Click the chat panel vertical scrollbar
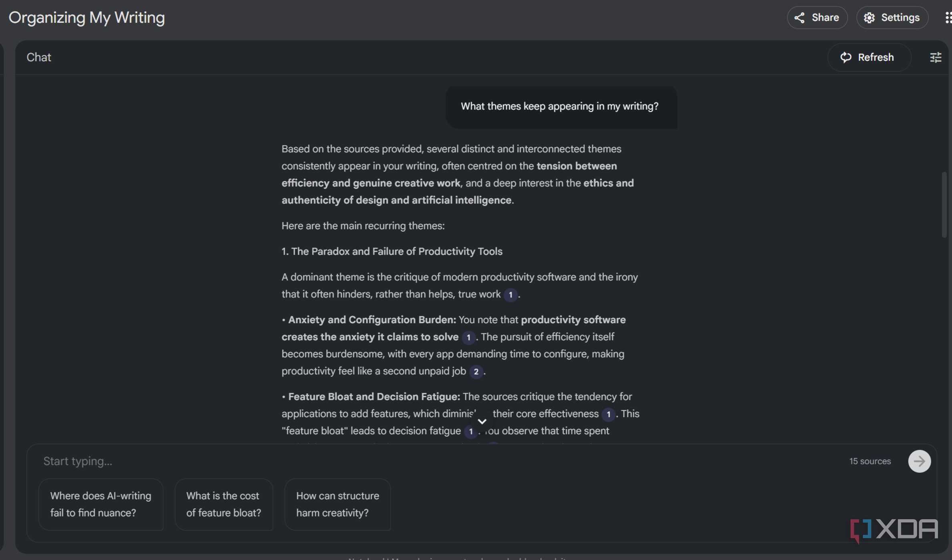The height and width of the screenshot is (560, 952). (x=944, y=204)
